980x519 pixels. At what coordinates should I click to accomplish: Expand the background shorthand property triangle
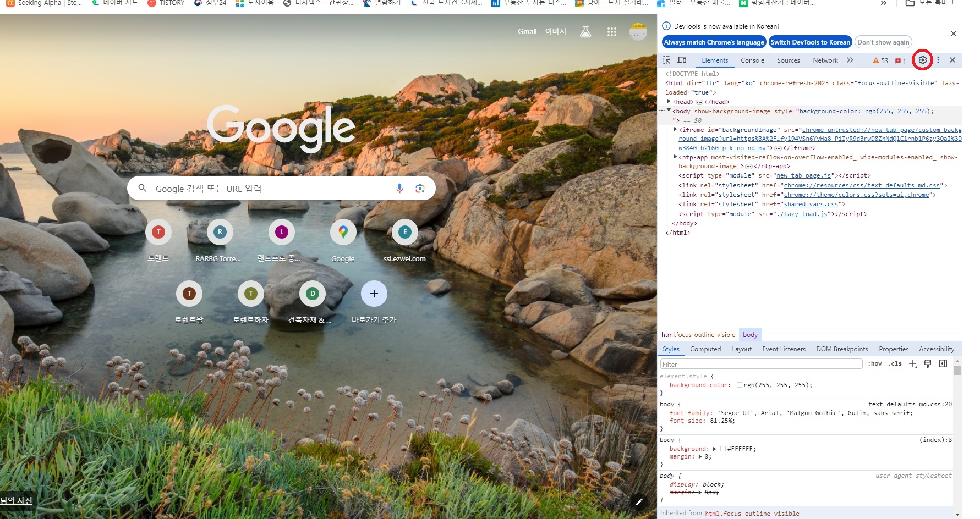point(714,449)
